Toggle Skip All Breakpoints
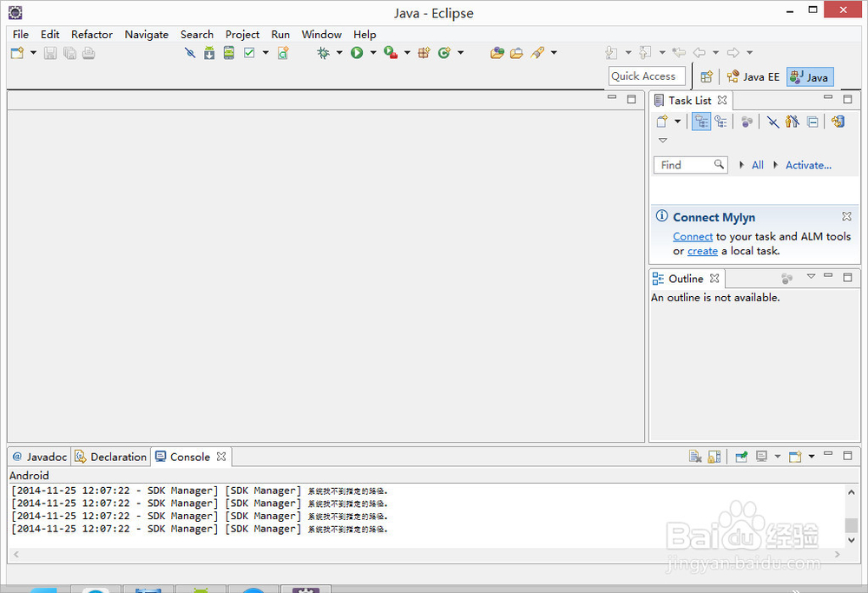The image size is (868, 593). point(190,53)
